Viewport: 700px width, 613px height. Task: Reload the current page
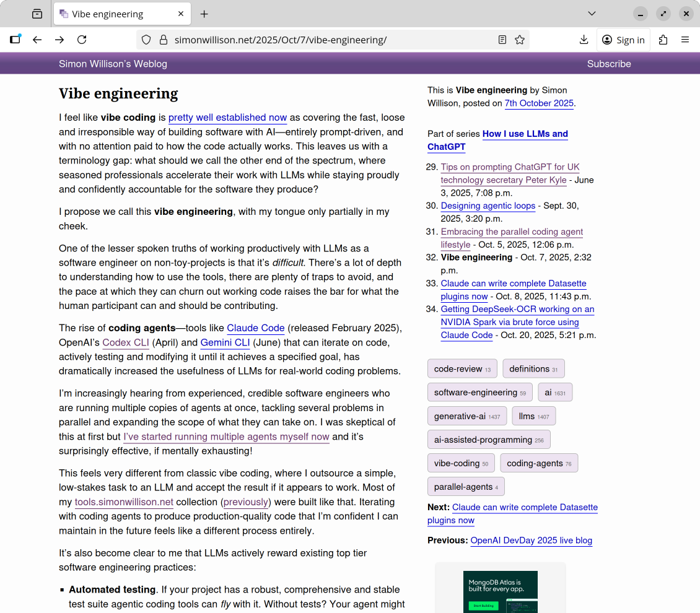pyautogui.click(x=82, y=39)
